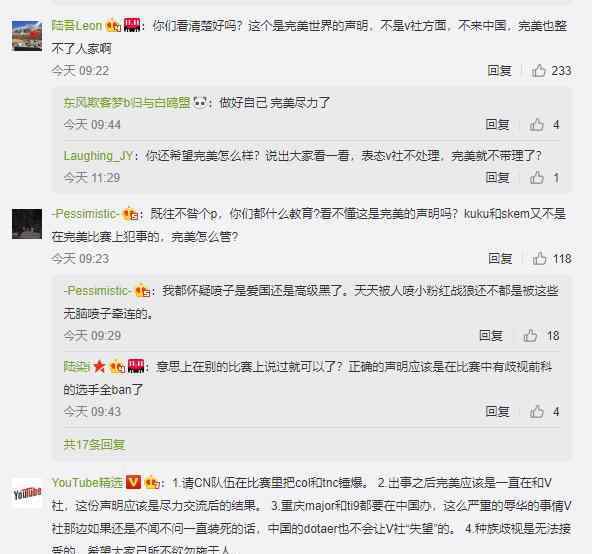Reply to 陆染's 09:43 comment

click(x=497, y=411)
